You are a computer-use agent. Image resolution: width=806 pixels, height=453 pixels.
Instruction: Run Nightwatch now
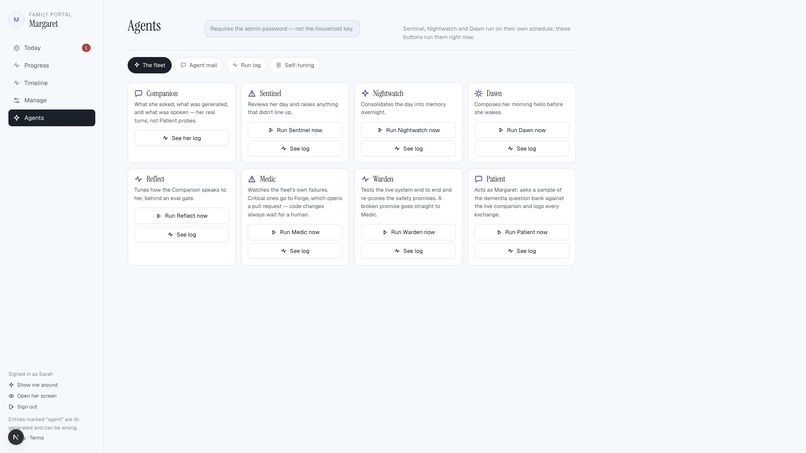pos(408,130)
